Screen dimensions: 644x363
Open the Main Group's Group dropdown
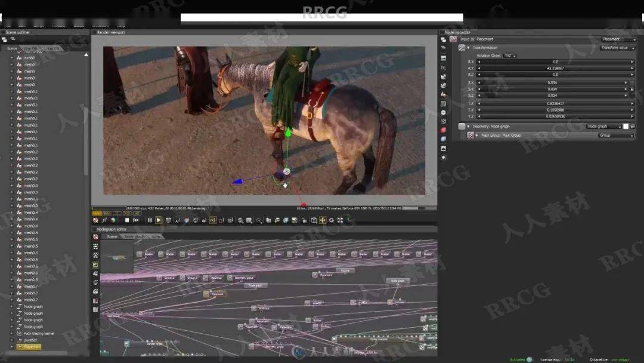coord(616,136)
